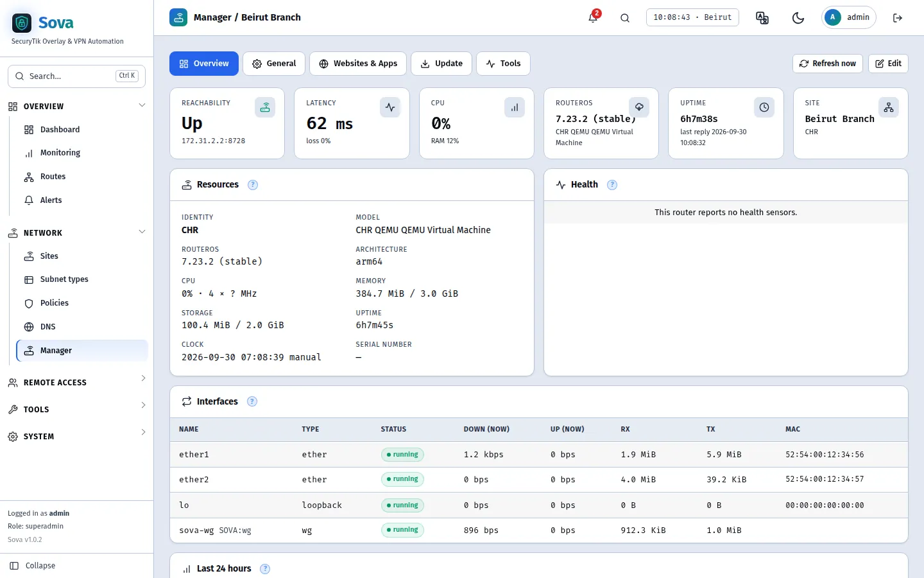The height and width of the screenshot is (578, 924).
Task: Open the Tools tab
Action: [503, 64]
